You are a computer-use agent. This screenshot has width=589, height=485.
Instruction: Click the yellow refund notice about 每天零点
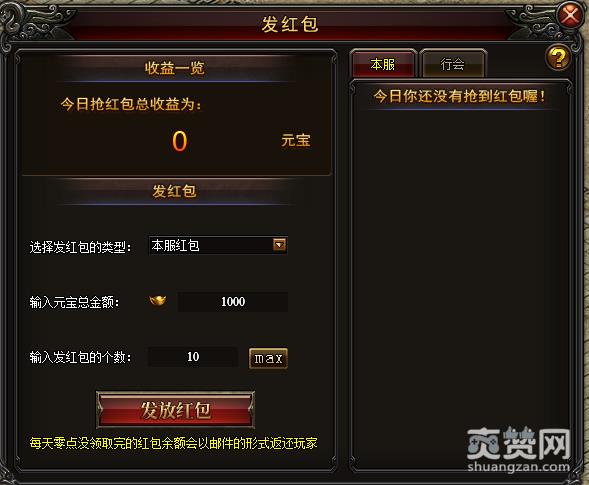tap(174, 443)
